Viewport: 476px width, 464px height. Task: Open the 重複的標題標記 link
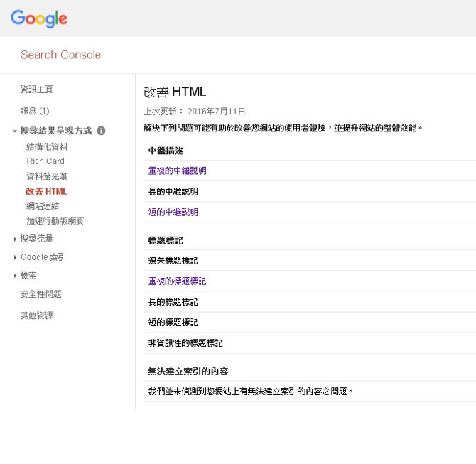coord(178,281)
